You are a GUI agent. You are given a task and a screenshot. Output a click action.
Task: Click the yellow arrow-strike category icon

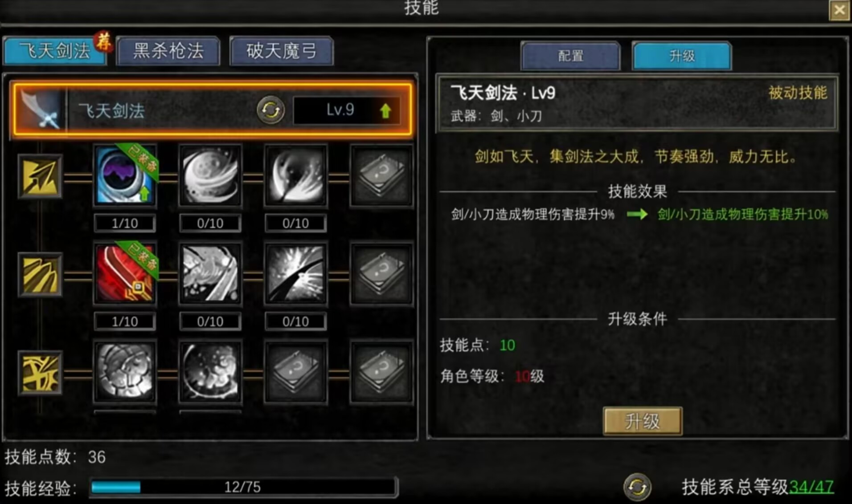[x=40, y=176]
